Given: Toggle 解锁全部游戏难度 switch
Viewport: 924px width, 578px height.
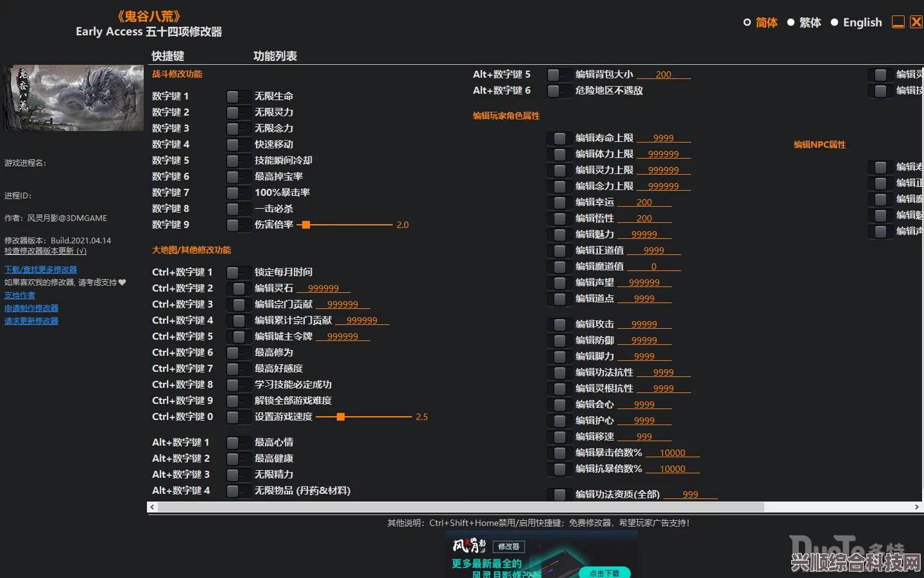Looking at the screenshot, I should click(x=238, y=401).
